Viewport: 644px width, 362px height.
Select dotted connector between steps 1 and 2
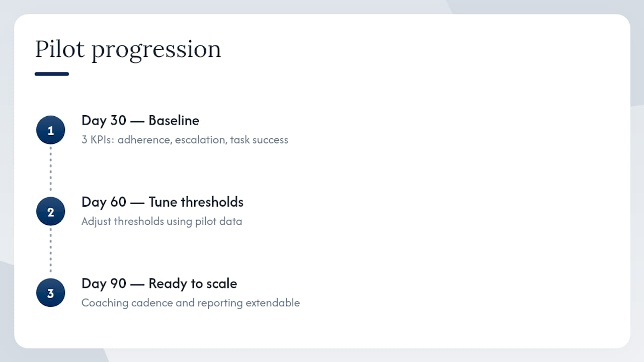click(x=50, y=169)
